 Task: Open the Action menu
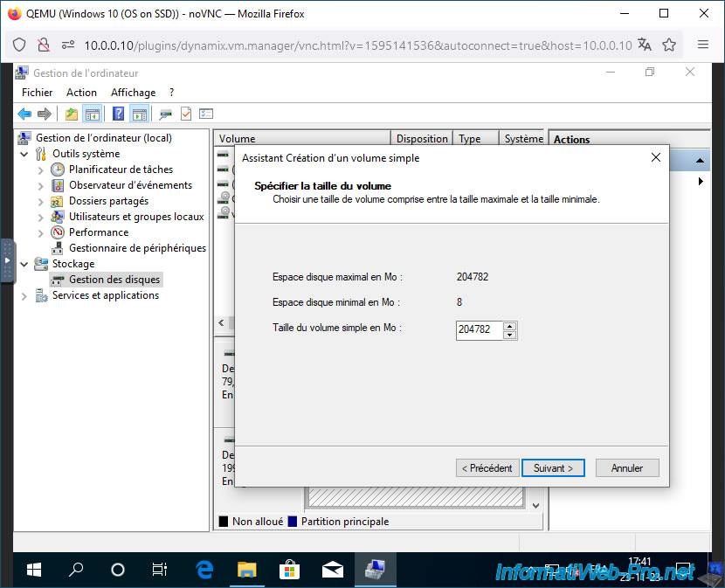[x=81, y=93]
